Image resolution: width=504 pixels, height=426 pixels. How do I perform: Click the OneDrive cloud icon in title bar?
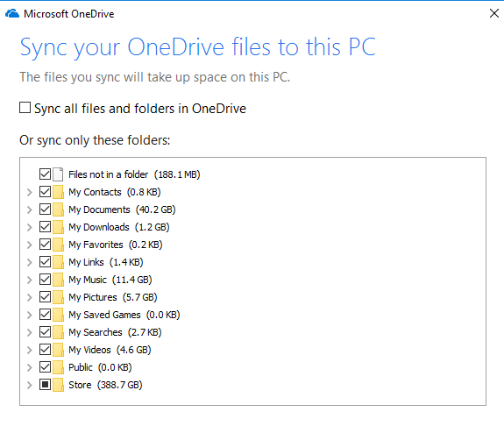12,14
